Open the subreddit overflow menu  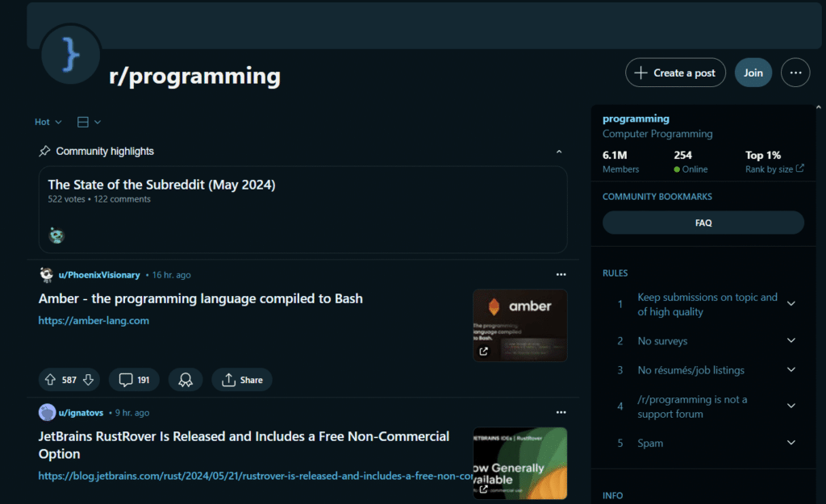coord(795,72)
